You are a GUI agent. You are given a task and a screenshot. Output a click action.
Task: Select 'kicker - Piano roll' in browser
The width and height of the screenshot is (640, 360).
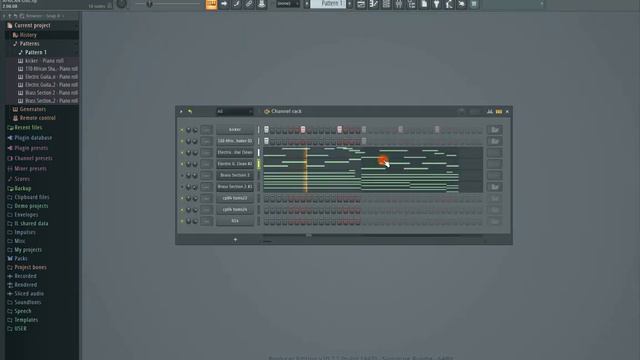click(44, 61)
